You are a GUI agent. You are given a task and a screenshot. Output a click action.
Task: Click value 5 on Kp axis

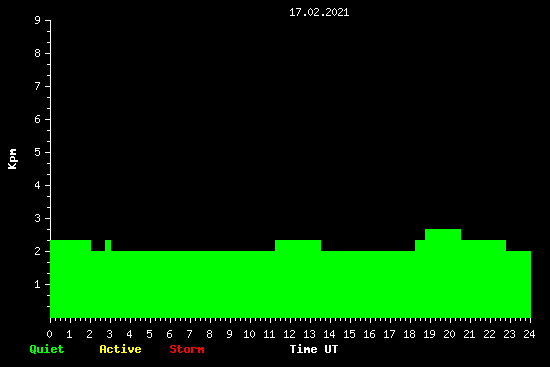click(38, 152)
